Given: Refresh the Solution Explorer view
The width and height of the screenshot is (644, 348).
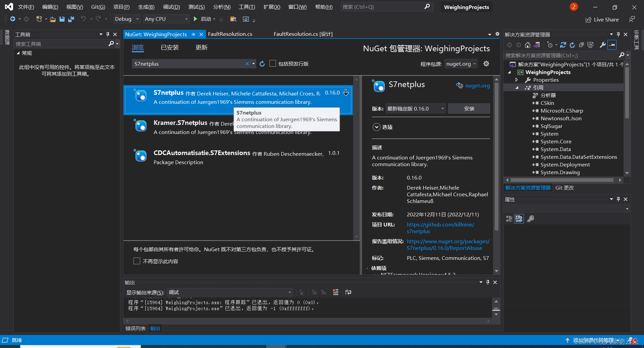Looking at the screenshot, I should click(x=572, y=45).
